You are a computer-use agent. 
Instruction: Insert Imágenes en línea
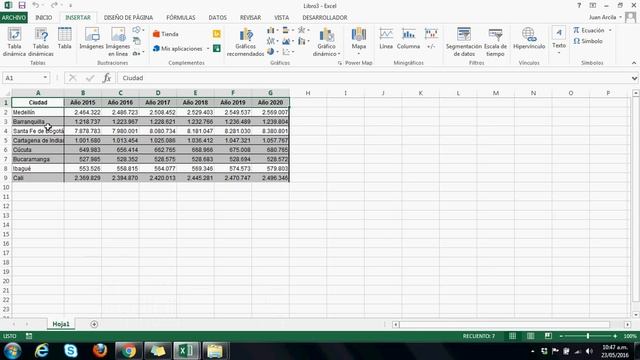coord(118,42)
